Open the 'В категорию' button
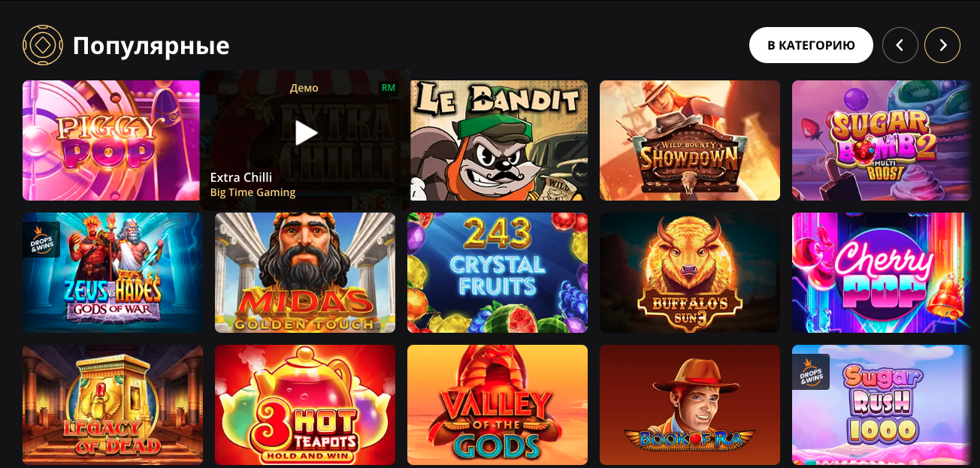The width and height of the screenshot is (980, 468). [811, 45]
